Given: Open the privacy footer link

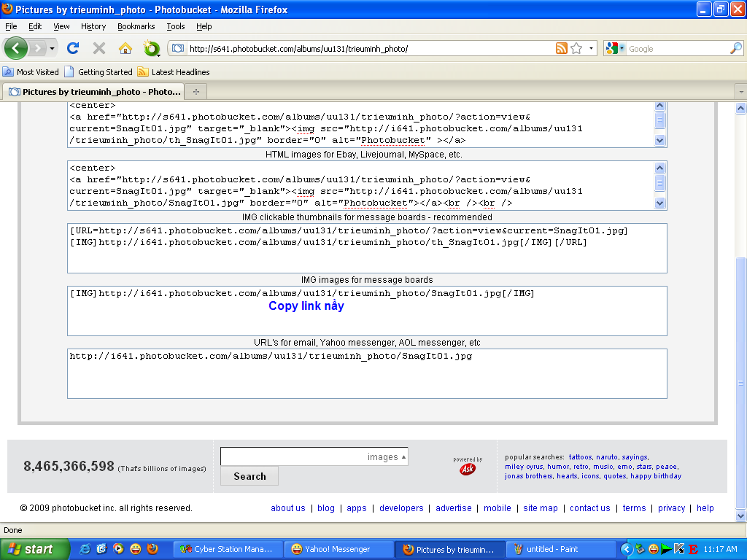Looking at the screenshot, I should click(671, 508).
